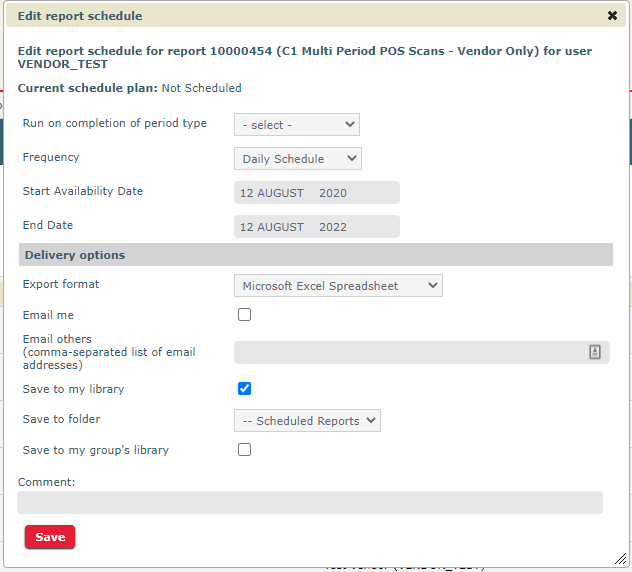632x572 pixels.
Task: Click the Start Availability Date field
Action: click(x=316, y=193)
